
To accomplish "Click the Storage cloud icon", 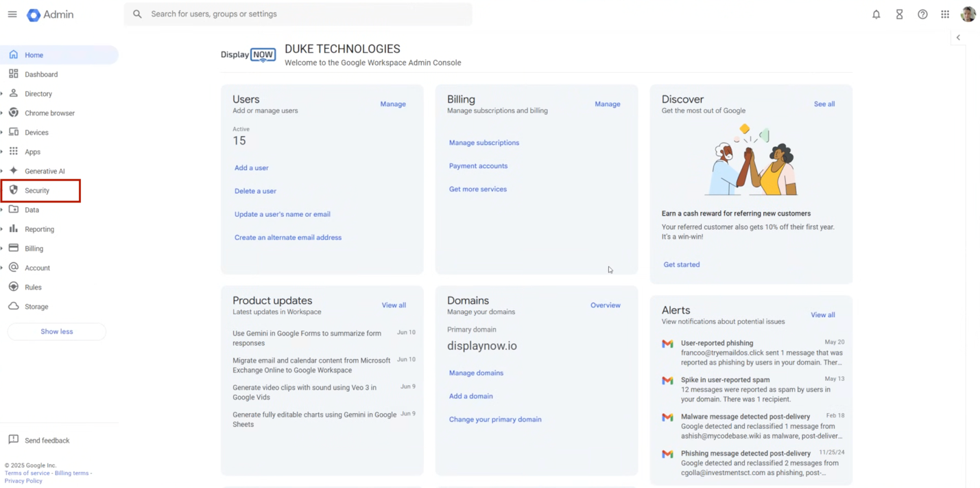I will tap(13, 306).
